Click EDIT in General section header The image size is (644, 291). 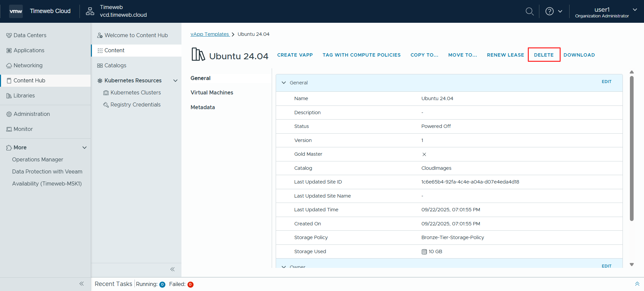pyautogui.click(x=606, y=82)
